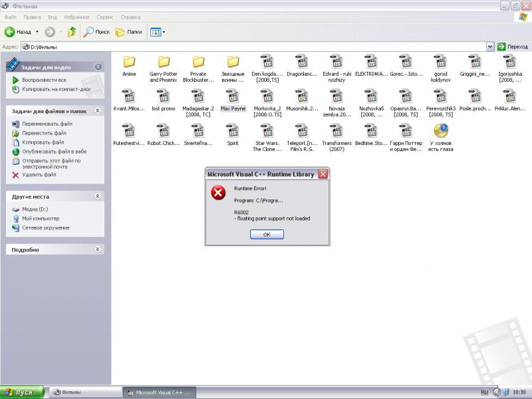Select the ELEKTRI4KA video file icon

(x=371, y=61)
